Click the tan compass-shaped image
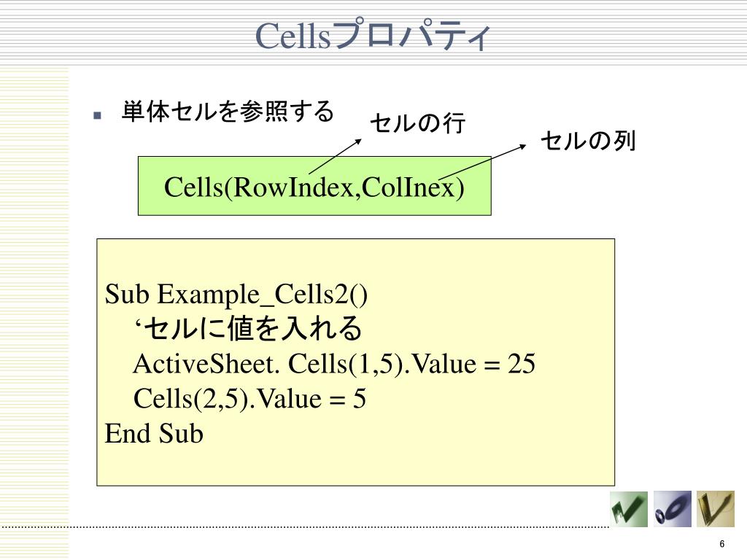The image size is (747, 560). point(716,509)
